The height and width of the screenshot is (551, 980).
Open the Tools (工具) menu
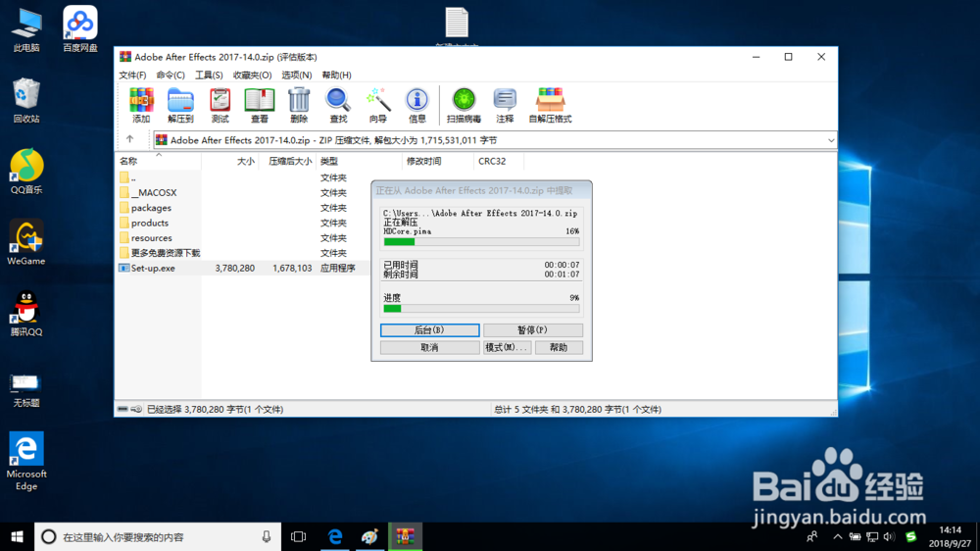click(209, 75)
